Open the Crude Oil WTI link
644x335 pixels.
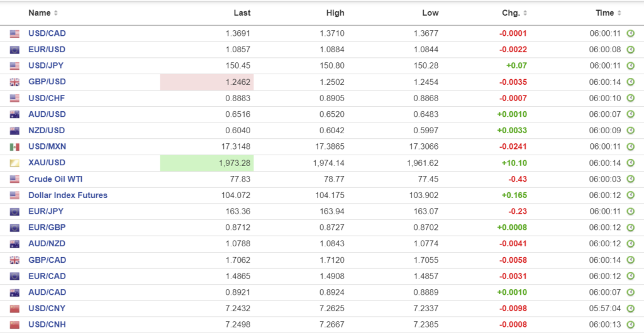click(x=55, y=179)
